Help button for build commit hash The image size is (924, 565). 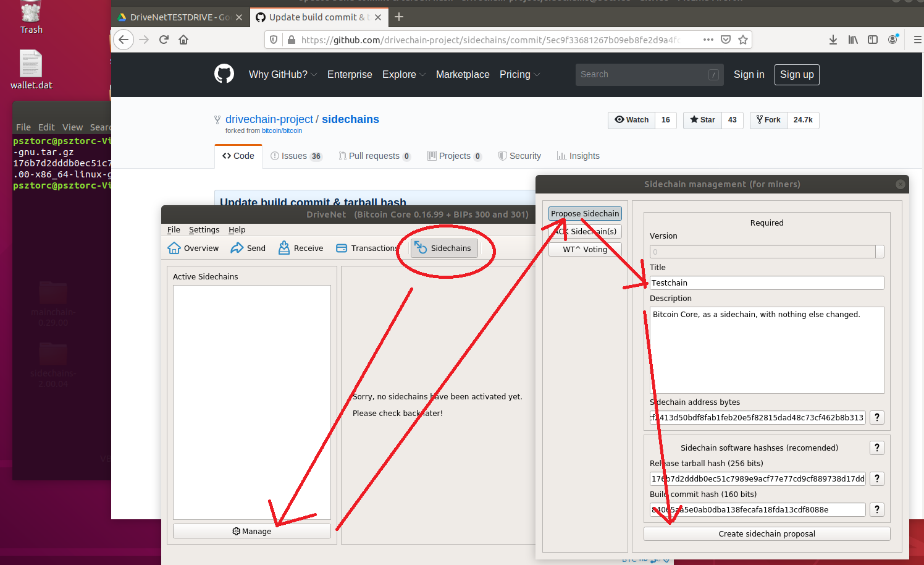point(877,509)
